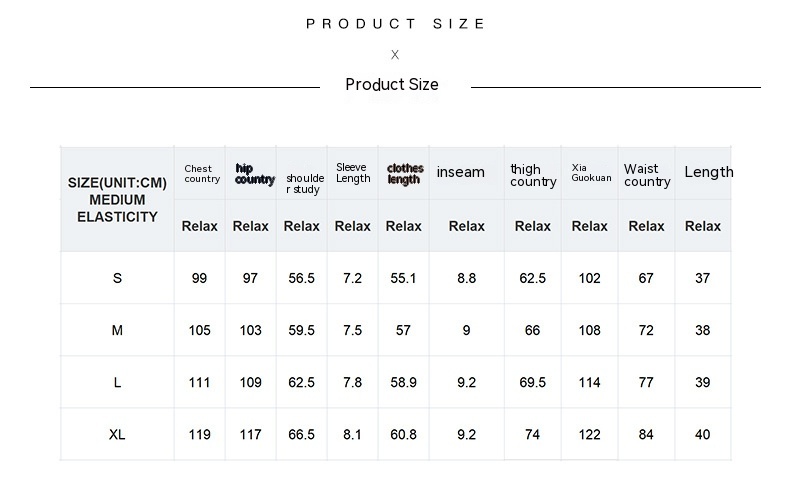The width and height of the screenshot is (790, 493).
Task: Click the small X below the heading
Action: tap(395, 55)
